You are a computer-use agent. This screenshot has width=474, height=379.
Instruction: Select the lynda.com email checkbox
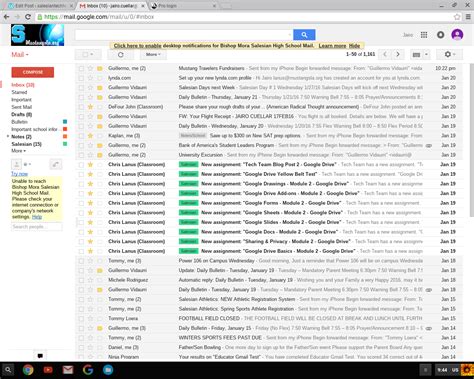click(x=81, y=78)
